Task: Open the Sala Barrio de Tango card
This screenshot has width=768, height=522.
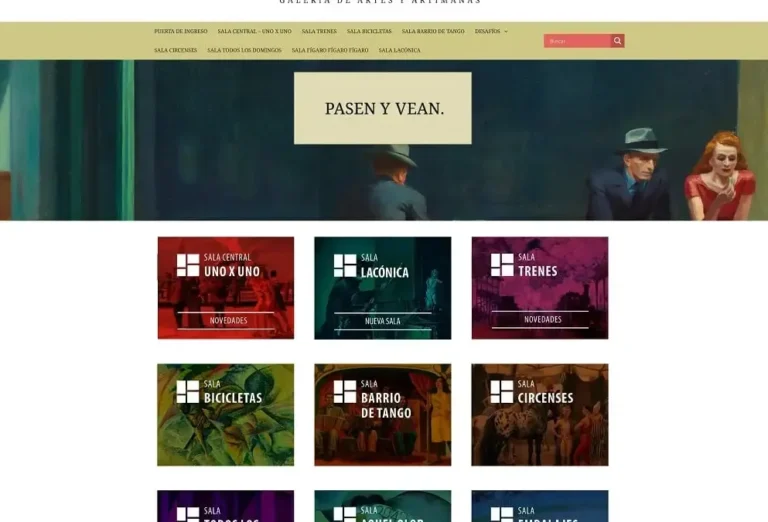Action: (x=383, y=415)
